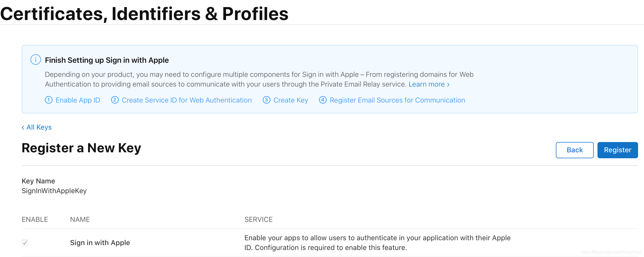Open the Create Key link

pyautogui.click(x=291, y=100)
